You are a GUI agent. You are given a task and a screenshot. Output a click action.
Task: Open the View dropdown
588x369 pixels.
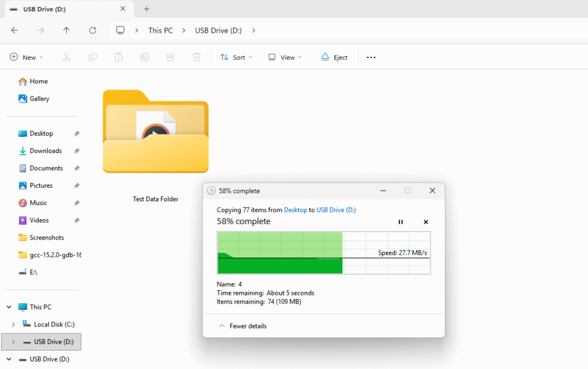(284, 57)
